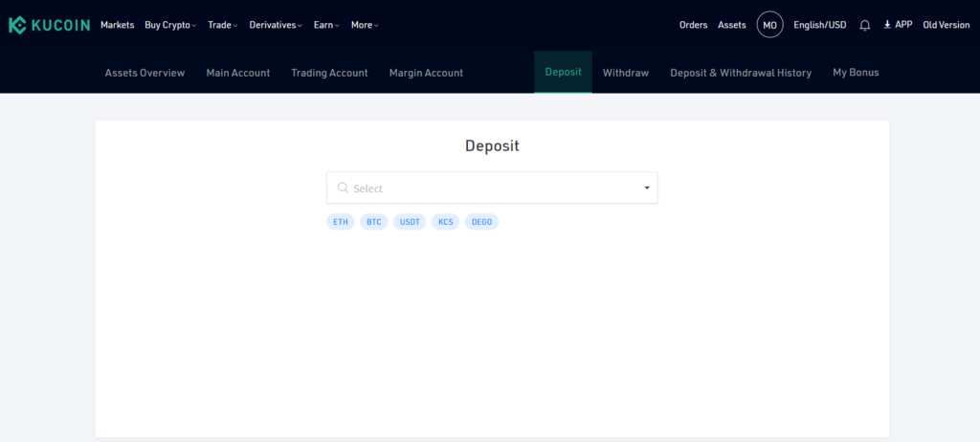Go to Orders

[693, 25]
